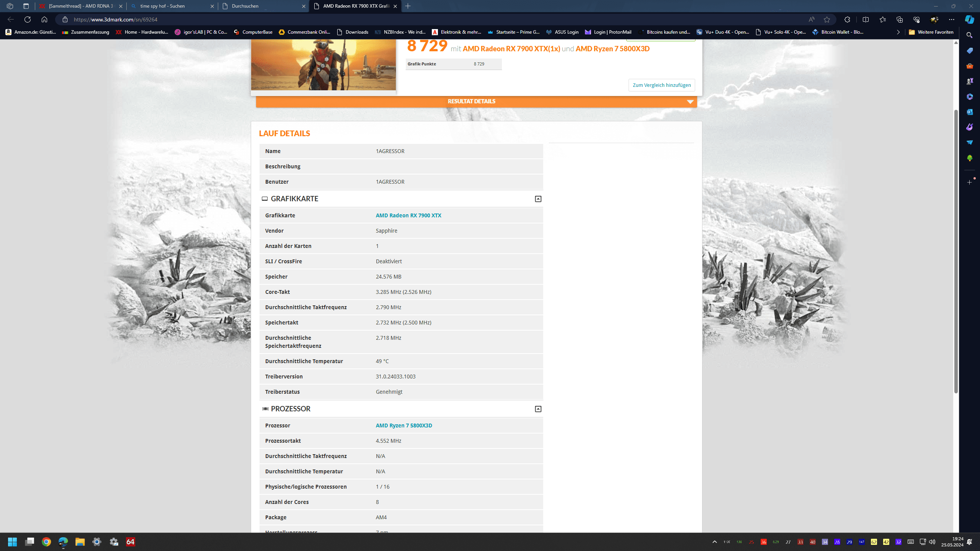Collapse the GRAFIKKARTE section
The height and width of the screenshot is (551, 980).
click(538, 199)
